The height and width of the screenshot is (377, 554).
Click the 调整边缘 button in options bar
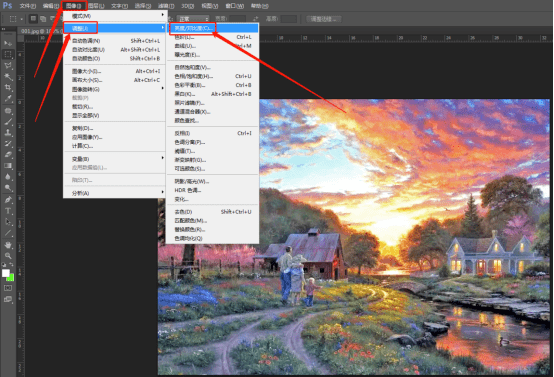pos(323,19)
